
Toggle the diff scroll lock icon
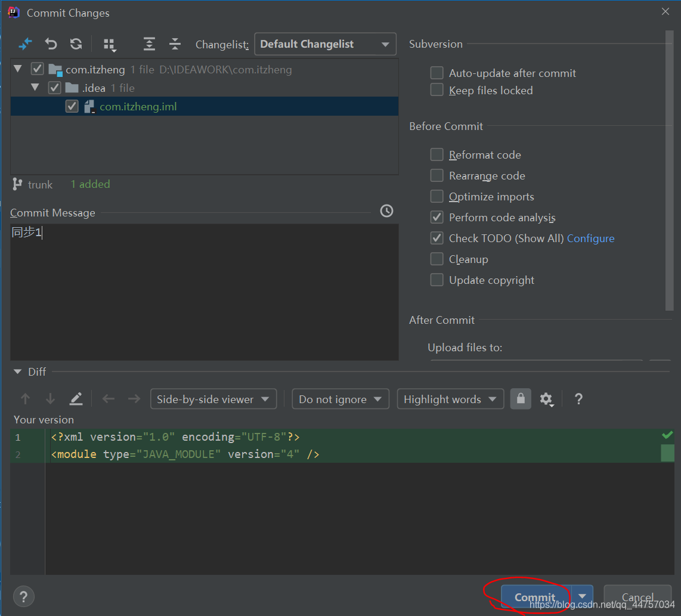[521, 399]
